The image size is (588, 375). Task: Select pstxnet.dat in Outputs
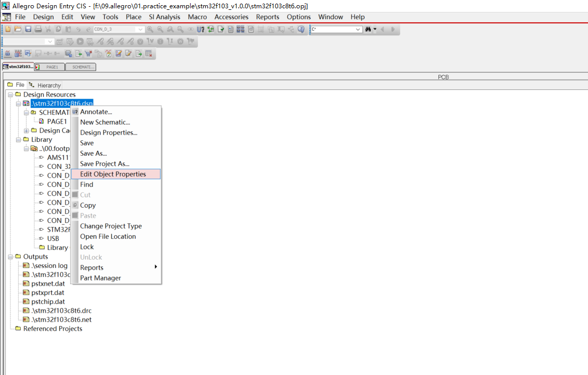[48, 284]
